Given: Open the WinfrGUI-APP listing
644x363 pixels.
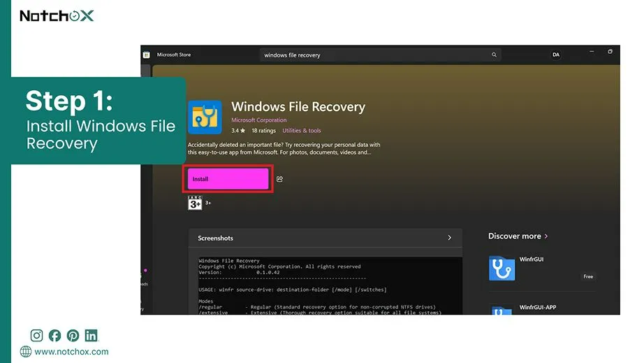Looking at the screenshot, I should point(542,308).
